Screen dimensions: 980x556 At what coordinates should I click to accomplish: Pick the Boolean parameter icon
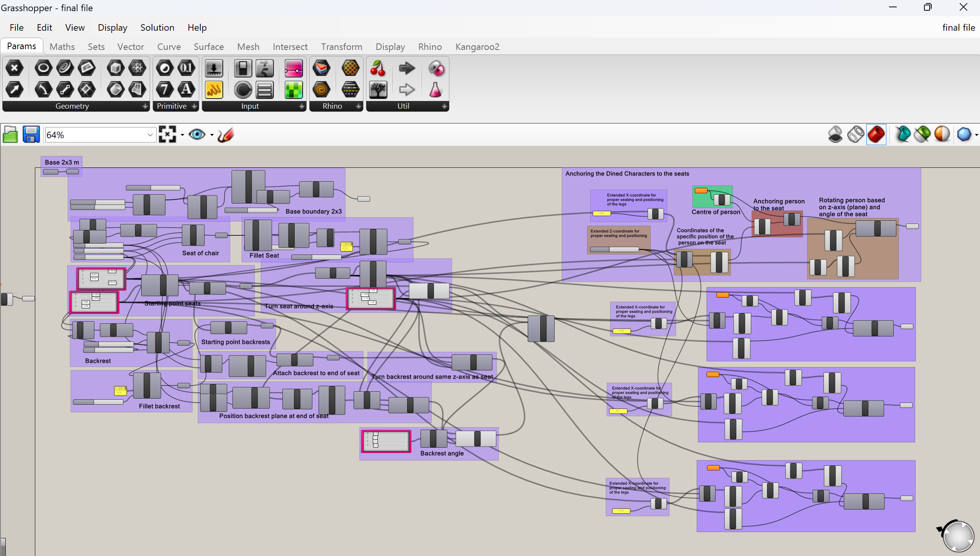(x=165, y=68)
